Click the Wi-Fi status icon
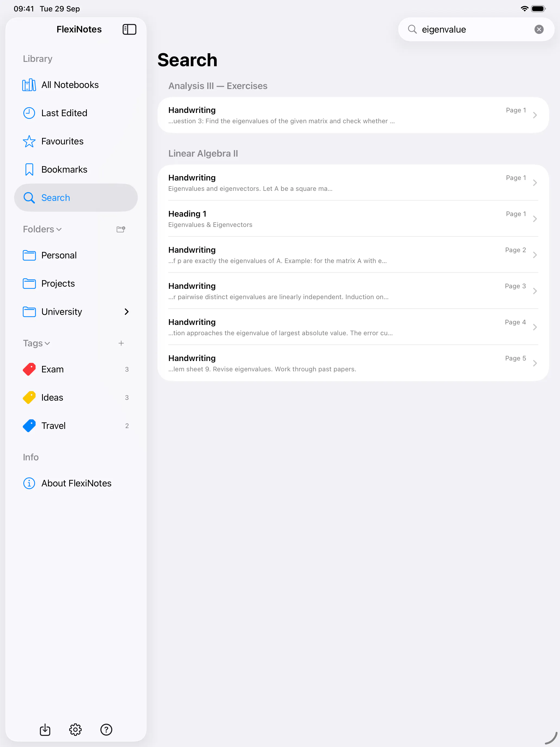Image resolution: width=560 pixels, height=747 pixels. [524, 9]
